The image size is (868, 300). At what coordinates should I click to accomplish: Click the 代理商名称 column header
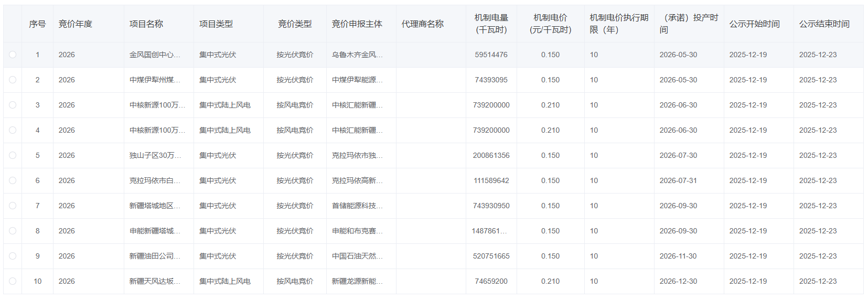click(422, 24)
